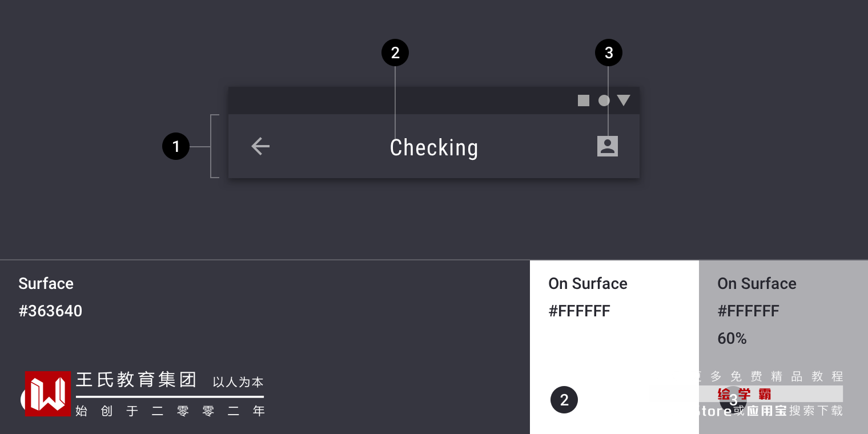Screen dimensions: 868x434
Task: Click the square icon in the status bar
Action: point(584,101)
